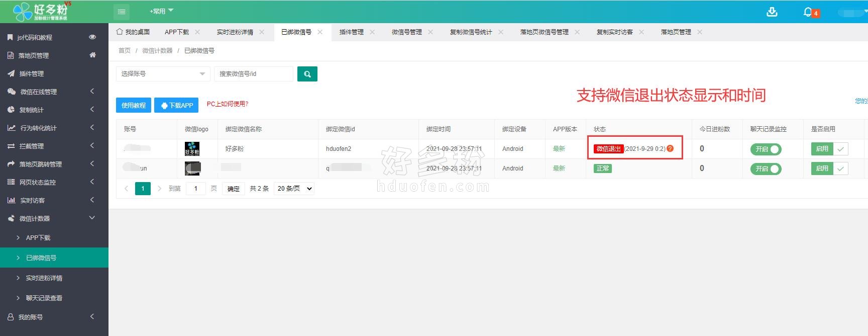This screenshot has width=868, height=336.
Task: Expand the 行为转化统计 sidebar menu
Action: (x=92, y=127)
